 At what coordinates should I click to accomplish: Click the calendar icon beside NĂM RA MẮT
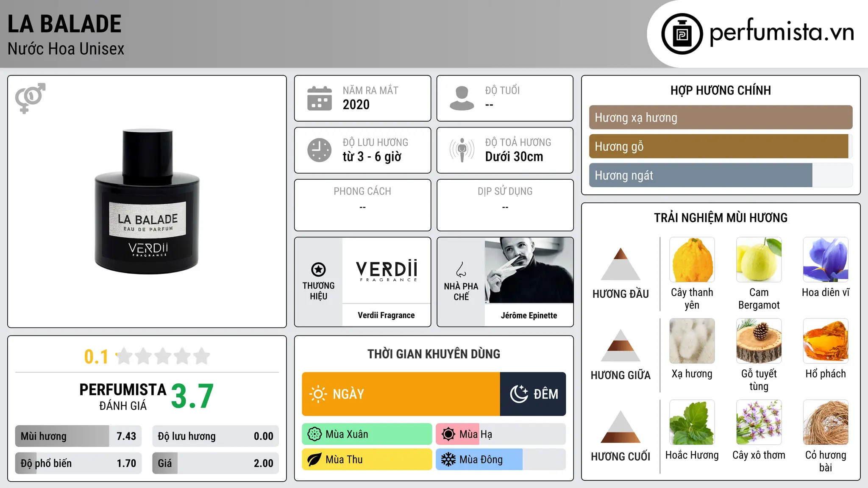tap(320, 98)
